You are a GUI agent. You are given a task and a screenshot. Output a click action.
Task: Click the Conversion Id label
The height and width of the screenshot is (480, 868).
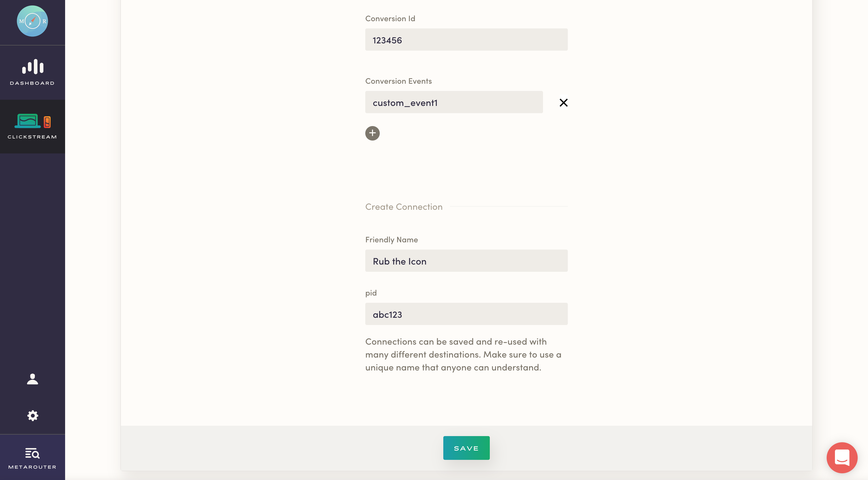click(390, 19)
